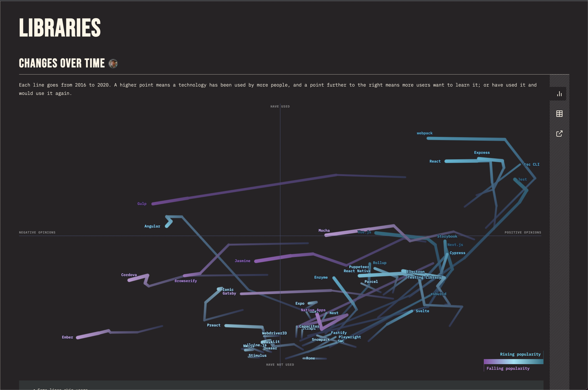588x390 pixels.
Task: Switch to the bar chart view icon
Action: pyautogui.click(x=559, y=94)
